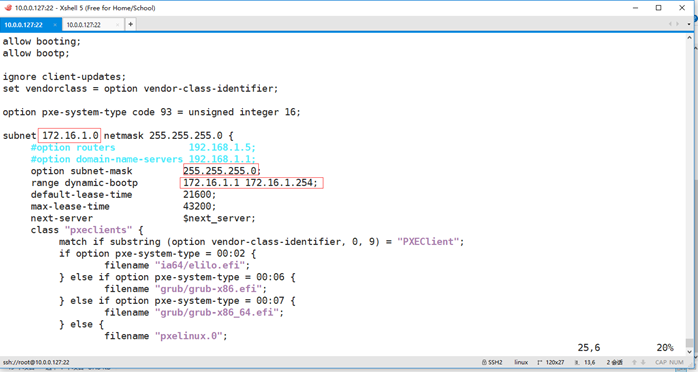The height and width of the screenshot is (372, 698).
Task: Click the subnet-mask value 255.255.255.0
Action: [x=221, y=171]
